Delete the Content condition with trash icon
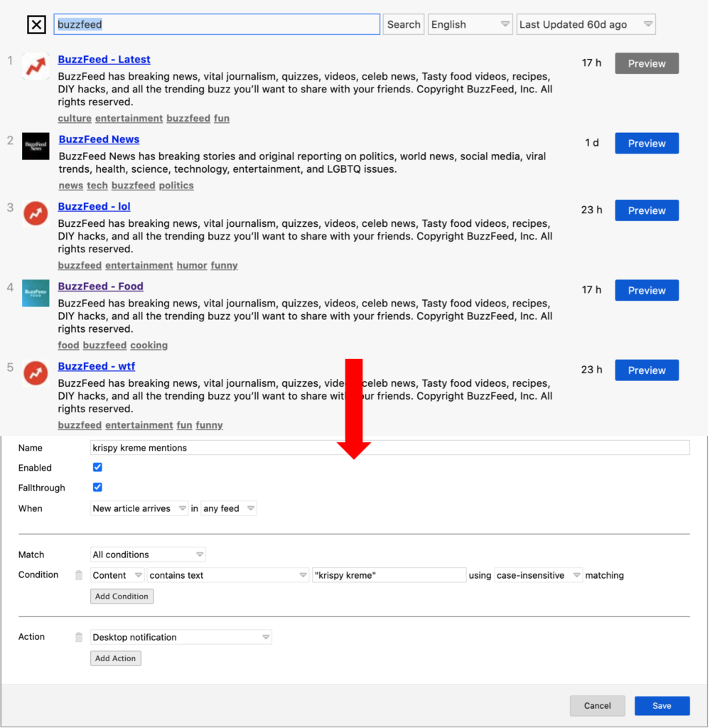 (79, 575)
